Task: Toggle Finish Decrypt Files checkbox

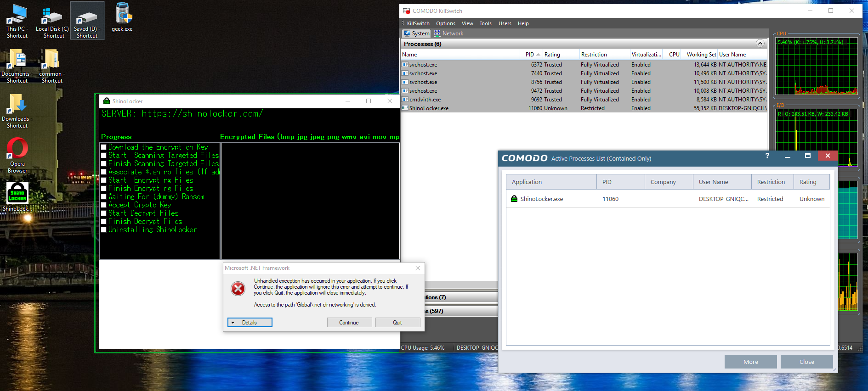Action: [104, 222]
